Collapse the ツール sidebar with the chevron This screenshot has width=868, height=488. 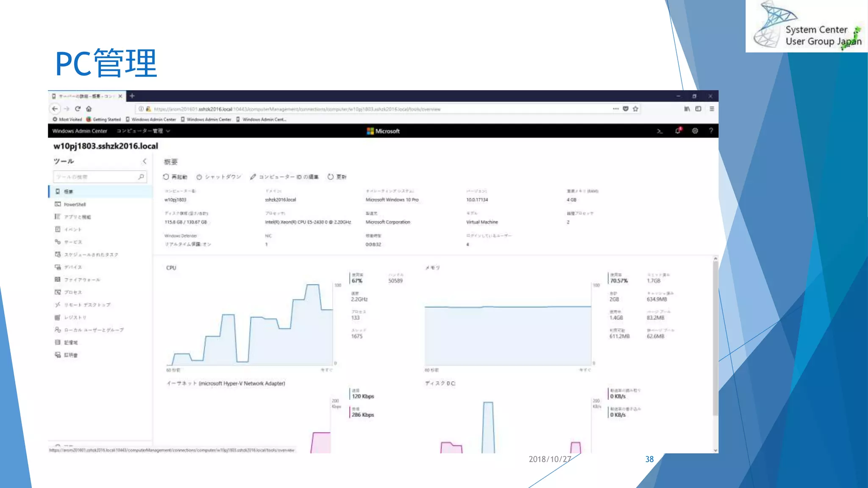[x=145, y=161]
